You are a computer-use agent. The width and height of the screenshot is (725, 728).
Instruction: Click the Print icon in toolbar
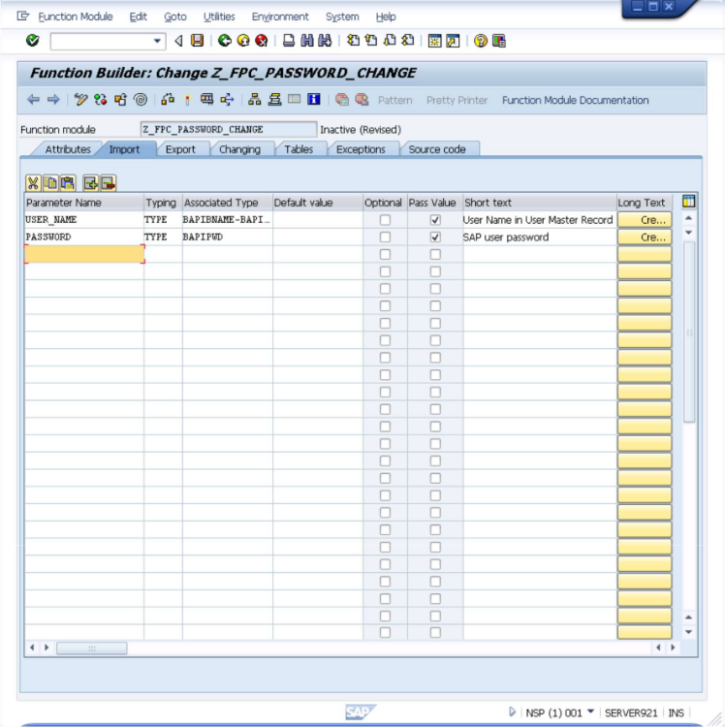tap(289, 41)
